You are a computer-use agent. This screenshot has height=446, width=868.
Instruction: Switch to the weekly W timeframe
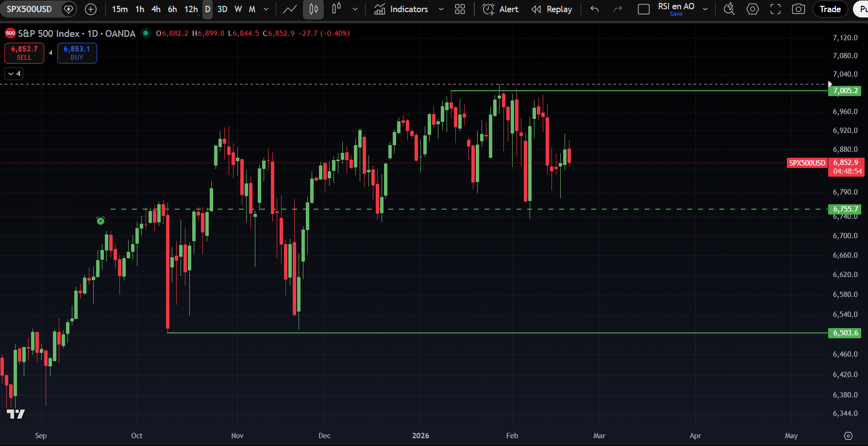(238, 9)
